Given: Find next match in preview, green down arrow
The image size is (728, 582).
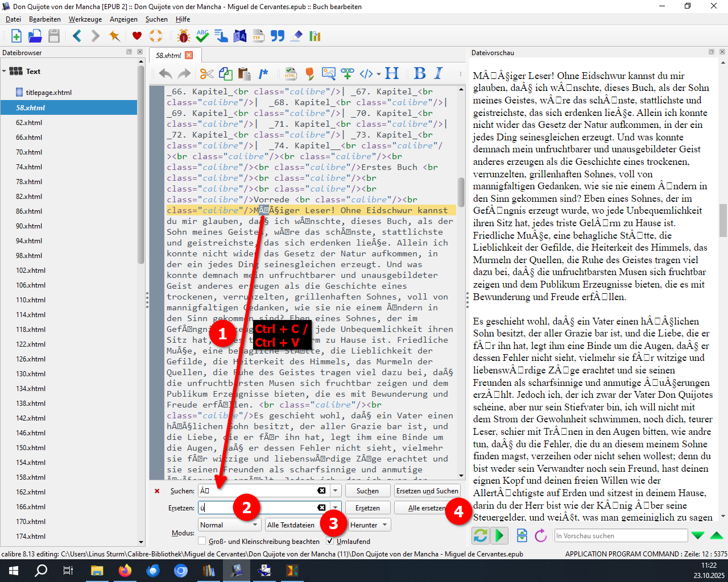Looking at the screenshot, I should coord(698,535).
